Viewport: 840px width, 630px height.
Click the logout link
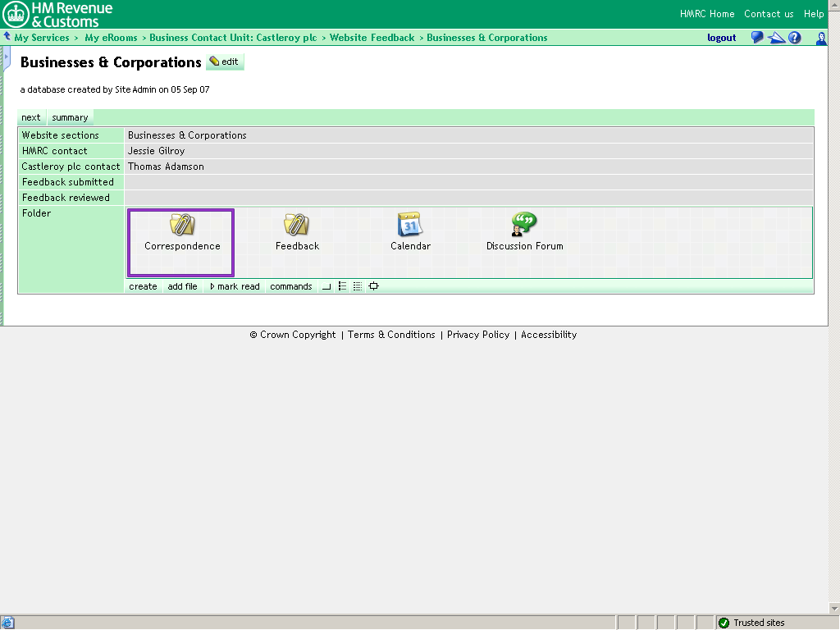point(722,38)
